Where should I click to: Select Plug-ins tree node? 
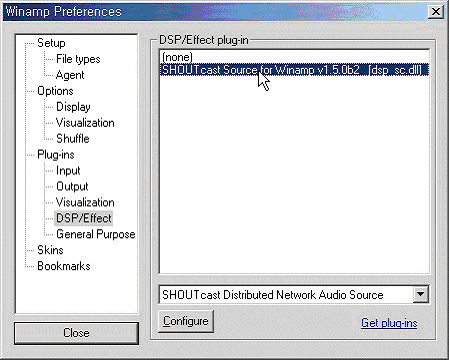56,154
